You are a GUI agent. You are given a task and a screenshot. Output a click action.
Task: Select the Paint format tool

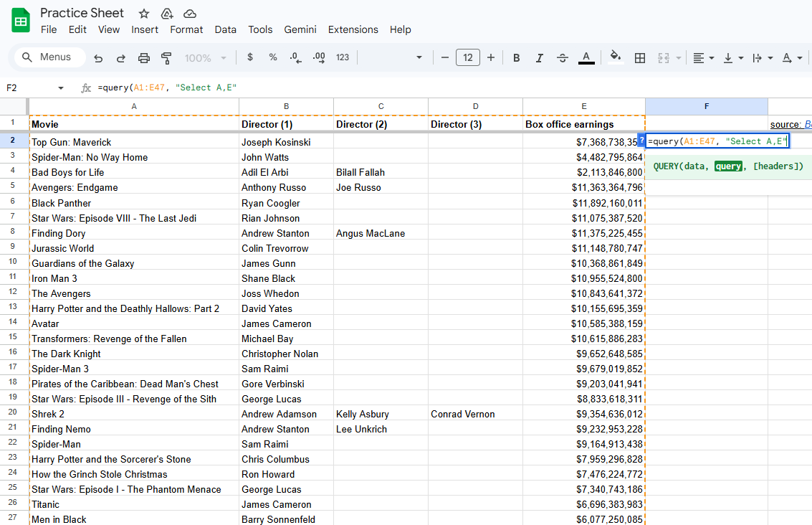[166, 57]
